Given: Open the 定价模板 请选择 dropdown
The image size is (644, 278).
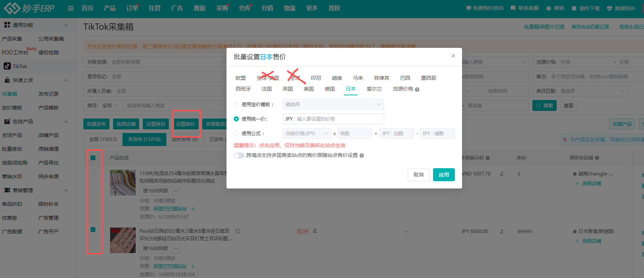Looking at the screenshot, I should point(333,104).
